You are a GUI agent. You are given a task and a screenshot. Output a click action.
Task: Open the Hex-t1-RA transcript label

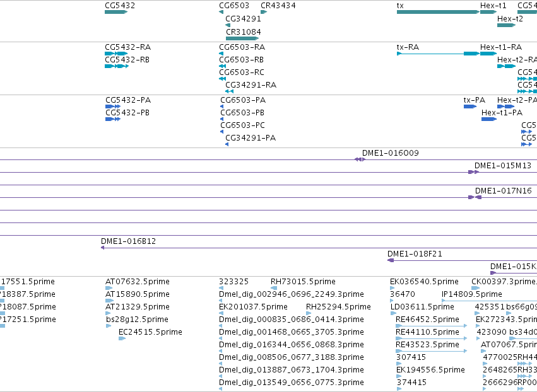click(x=501, y=47)
